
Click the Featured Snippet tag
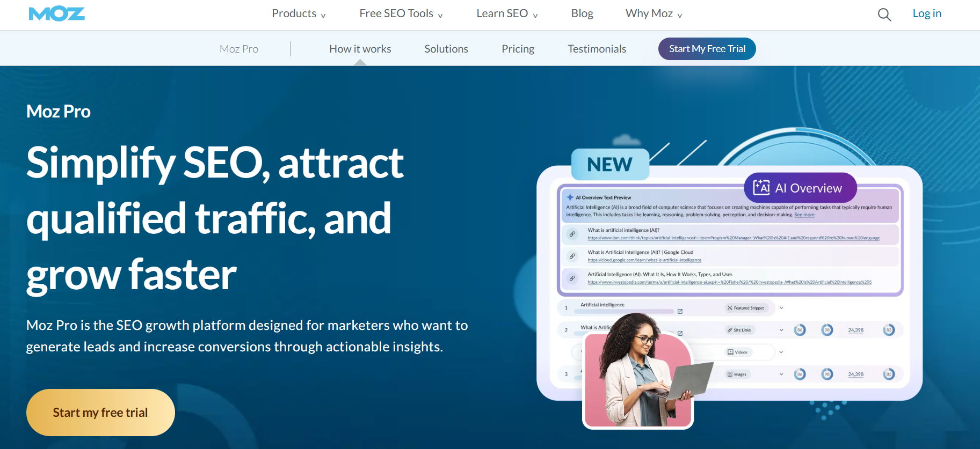tap(745, 308)
